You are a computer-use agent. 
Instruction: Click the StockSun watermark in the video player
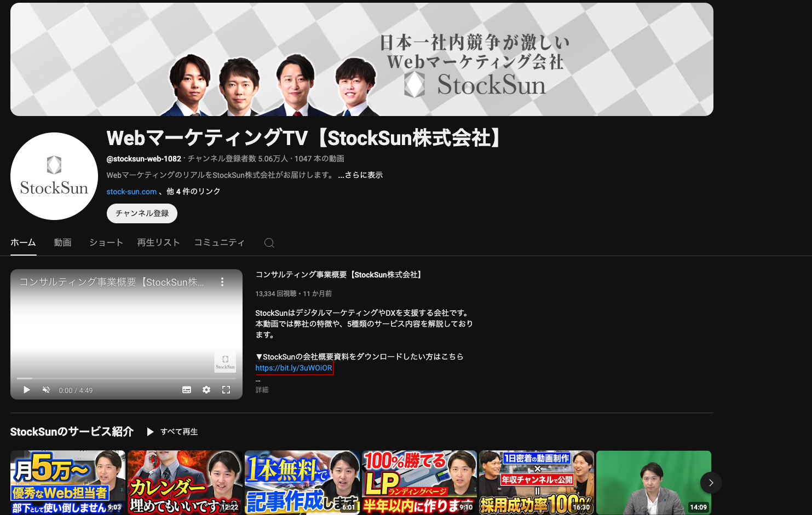click(225, 362)
